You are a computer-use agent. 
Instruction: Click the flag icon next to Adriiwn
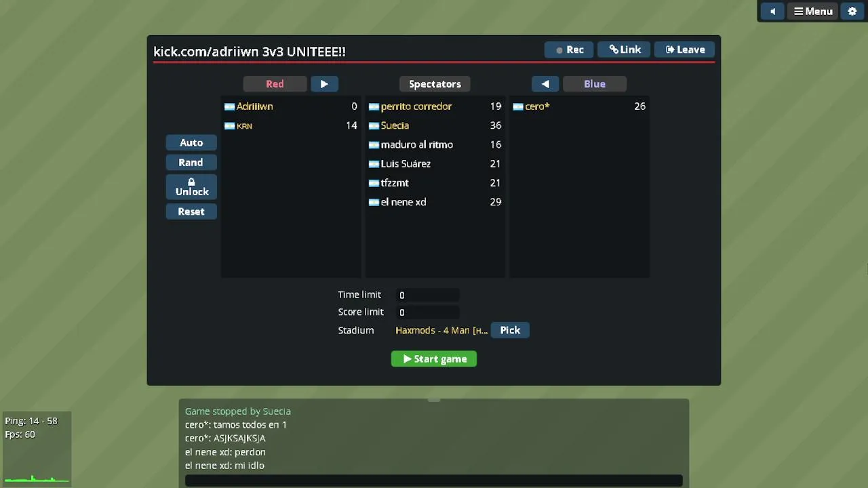pyautogui.click(x=229, y=107)
